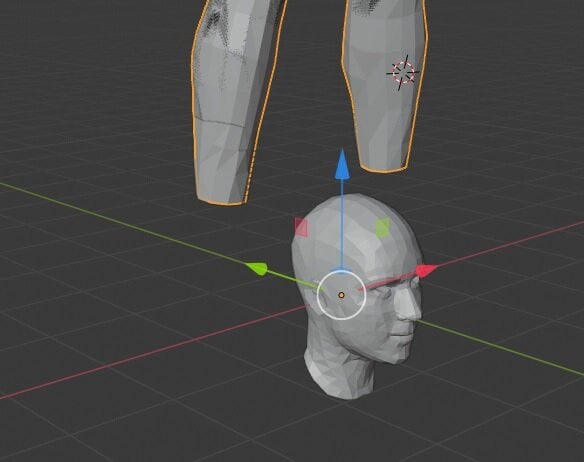This screenshot has height=462, width=584.
Task: Click the green square plane handle on gizmo
Action: 383,228
